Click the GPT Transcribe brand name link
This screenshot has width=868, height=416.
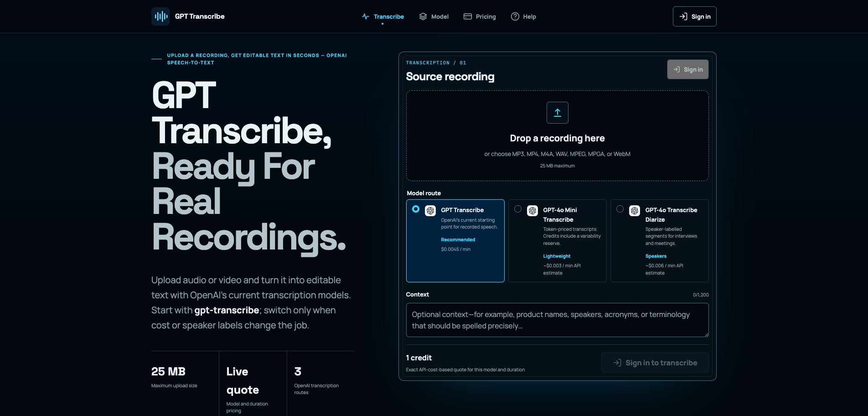point(200,16)
